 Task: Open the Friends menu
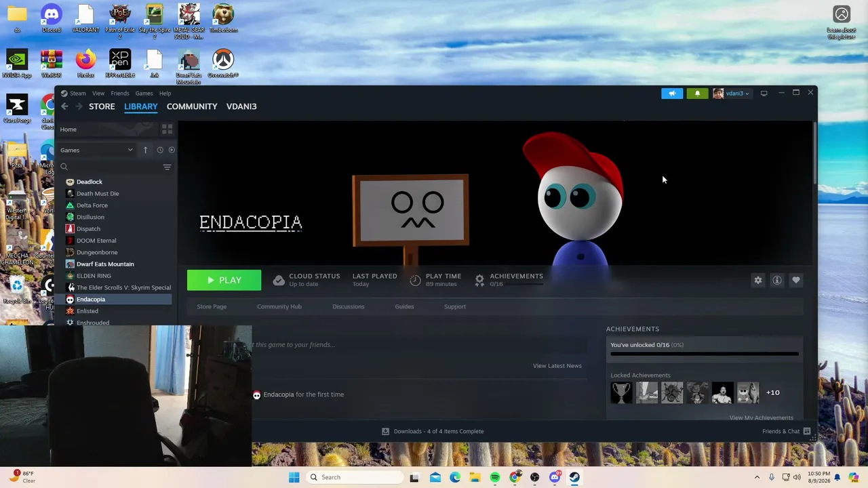(120, 94)
